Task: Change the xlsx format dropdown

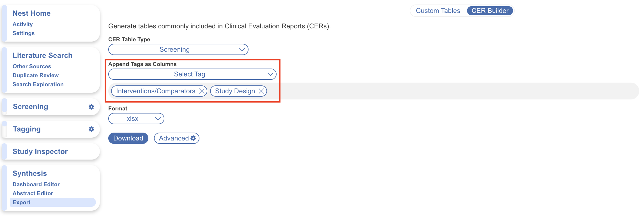Action: [x=136, y=119]
